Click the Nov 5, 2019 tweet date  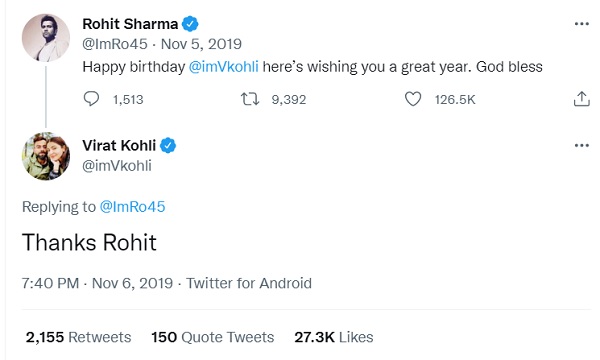point(201,44)
